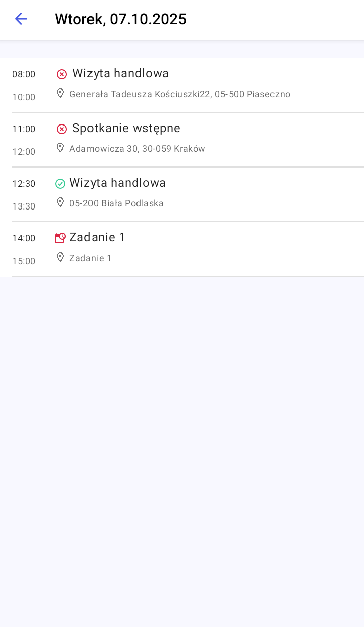Open the Zadanie 1 task title

[97, 238]
